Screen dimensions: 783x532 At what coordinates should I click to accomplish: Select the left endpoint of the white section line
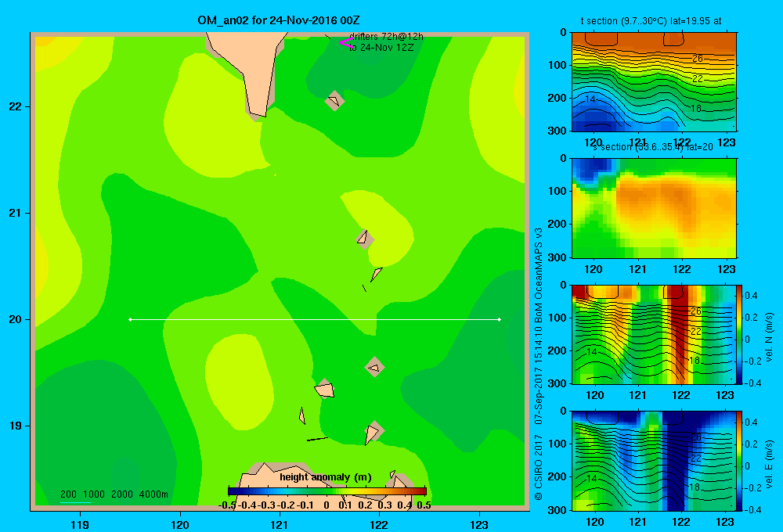(130, 319)
